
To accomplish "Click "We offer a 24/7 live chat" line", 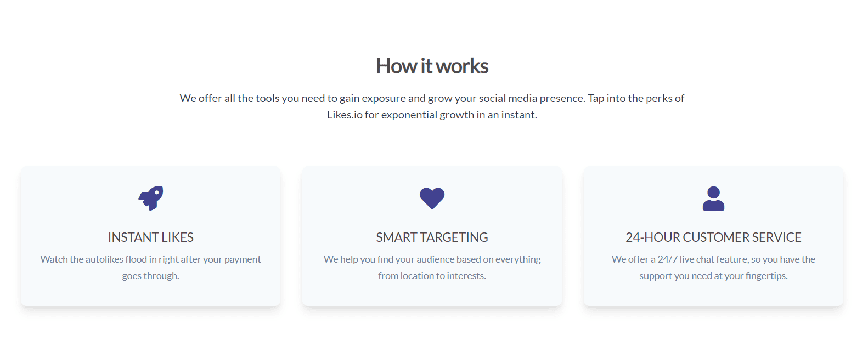I will (713, 259).
